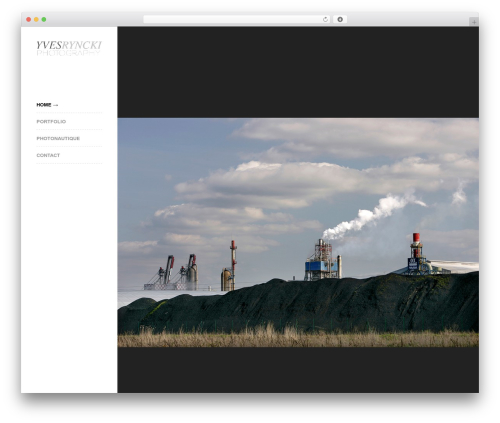Open the downloads icon beside the address bar
Viewport: 500px width, 423px height.
click(340, 19)
